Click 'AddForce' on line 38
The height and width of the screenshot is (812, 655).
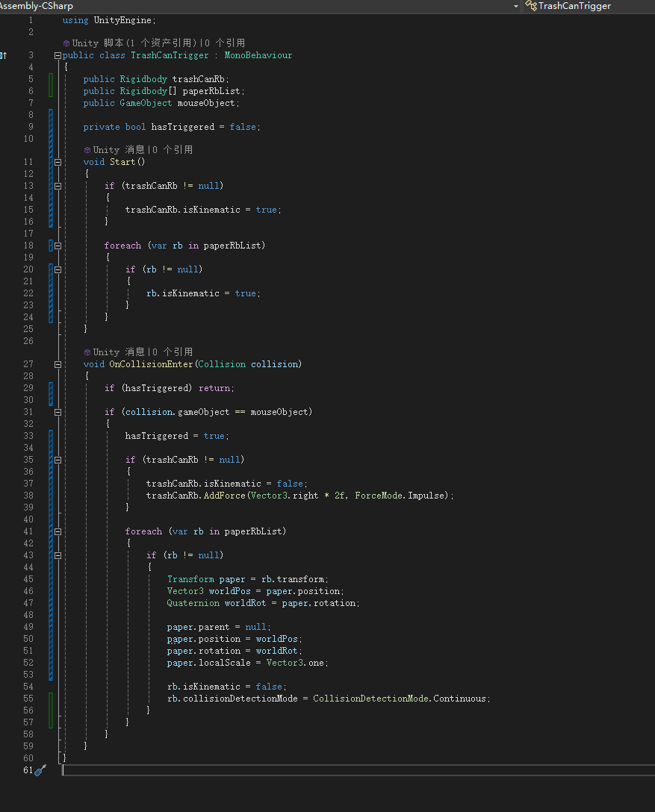pyautogui.click(x=224, y=496)
